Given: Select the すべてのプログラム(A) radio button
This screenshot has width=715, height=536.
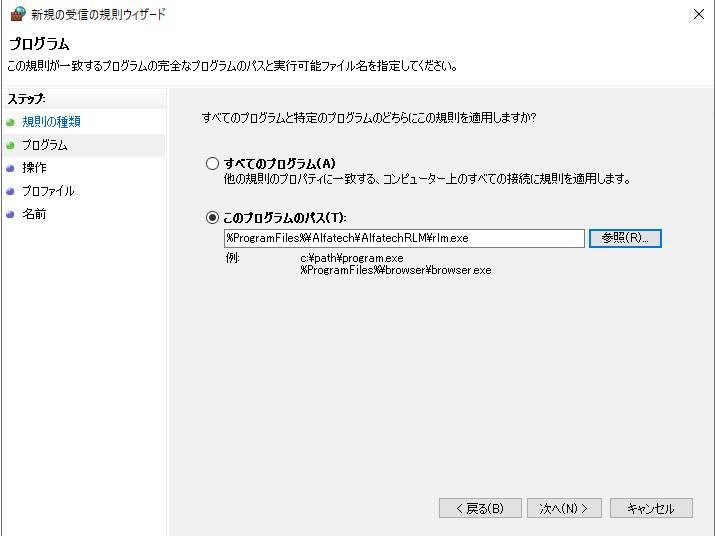Looking at the screenshot, I should [x=212, y=163].
